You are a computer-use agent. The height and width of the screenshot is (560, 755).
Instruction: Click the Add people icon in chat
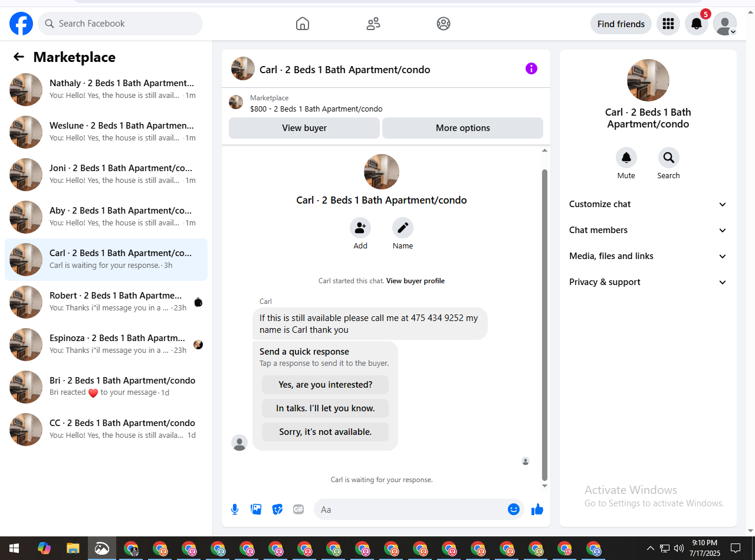[x=360, y=228]
